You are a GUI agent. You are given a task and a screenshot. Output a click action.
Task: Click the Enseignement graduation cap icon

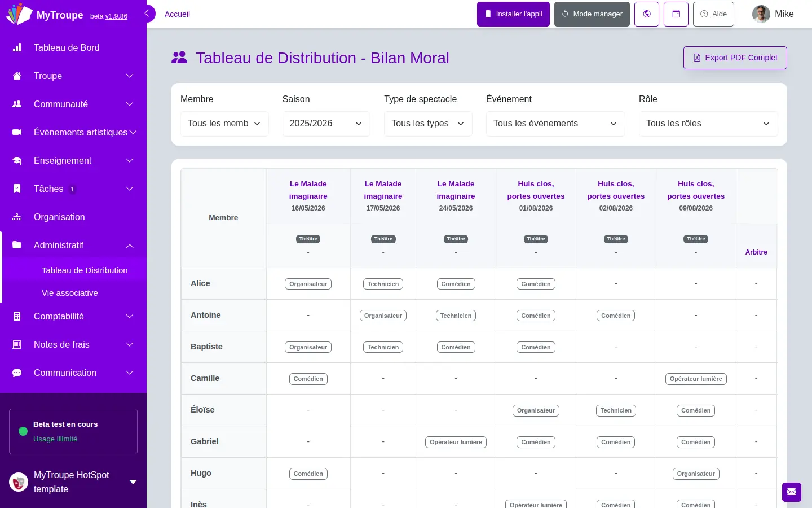point(17,161)
